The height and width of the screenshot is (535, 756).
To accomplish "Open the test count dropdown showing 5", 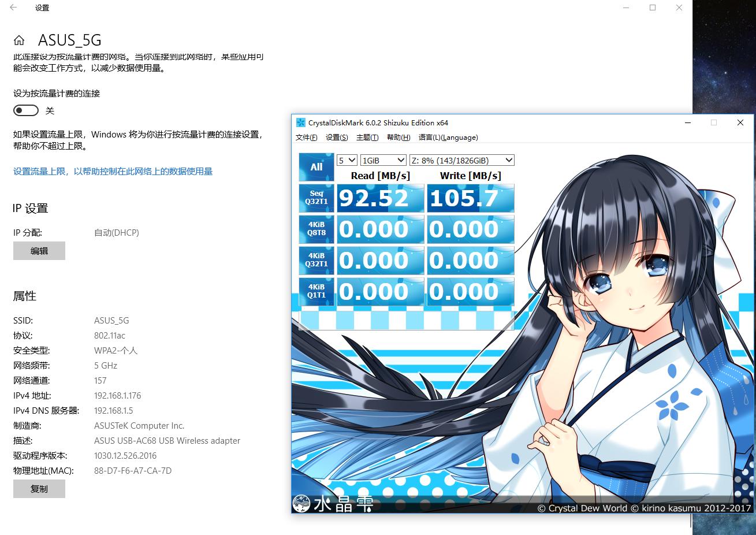I will 347,160.
